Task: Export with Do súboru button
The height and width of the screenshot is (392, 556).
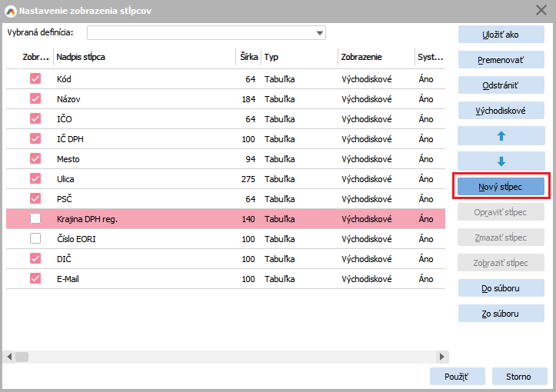Action: (x=501, y=288)
